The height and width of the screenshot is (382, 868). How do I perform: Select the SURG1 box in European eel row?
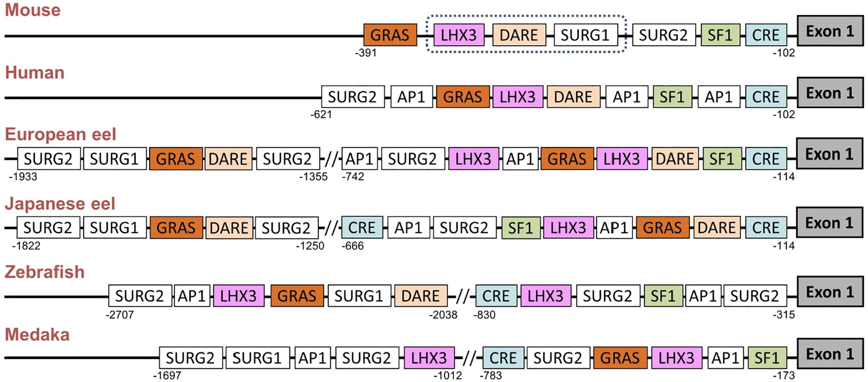[x=114, y=159]
